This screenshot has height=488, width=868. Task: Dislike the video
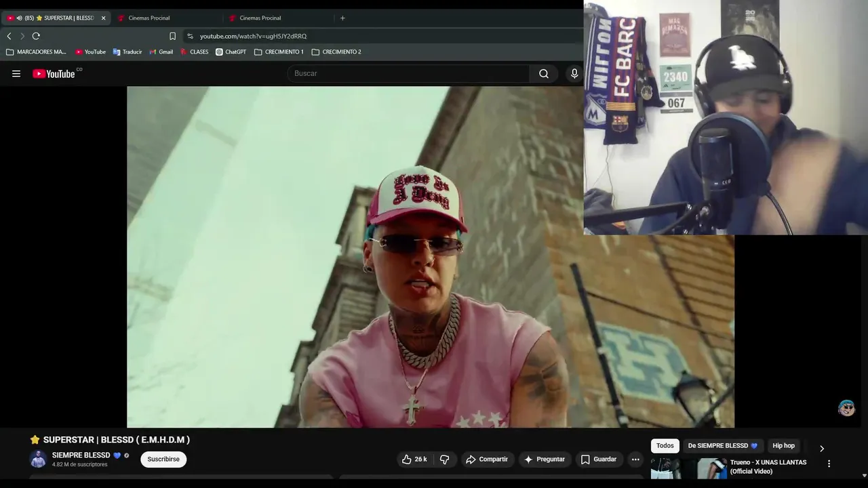point(445,460)
